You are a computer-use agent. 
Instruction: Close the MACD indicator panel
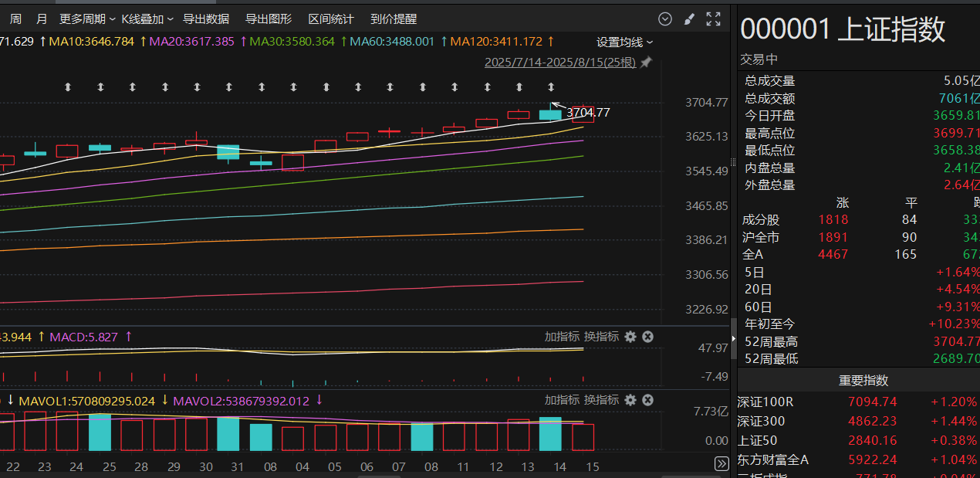pos(648,337)
